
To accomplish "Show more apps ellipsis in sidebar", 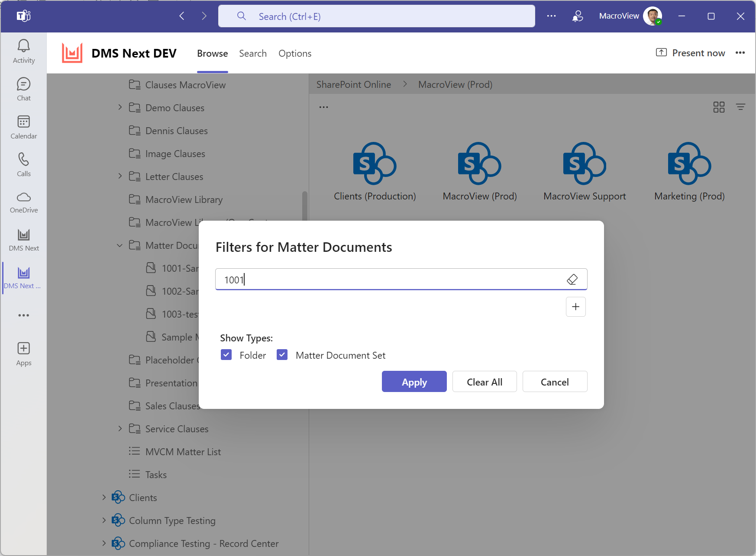I will pos(23,315).
